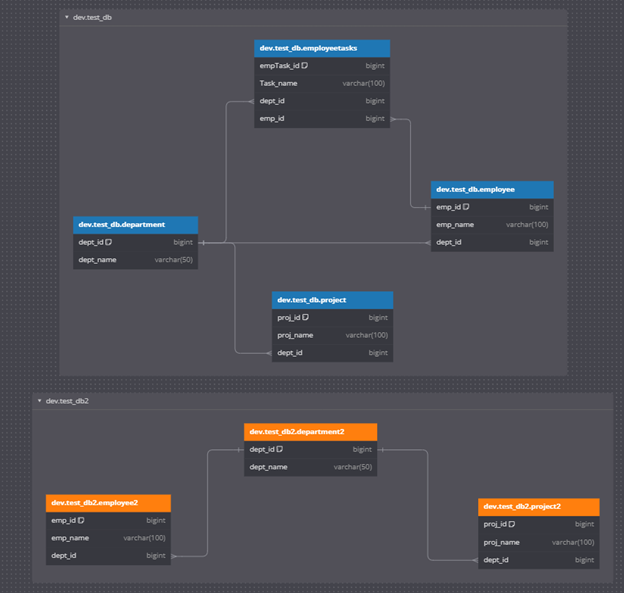Click the varchar(100) type of Task_name

(364, 84)
